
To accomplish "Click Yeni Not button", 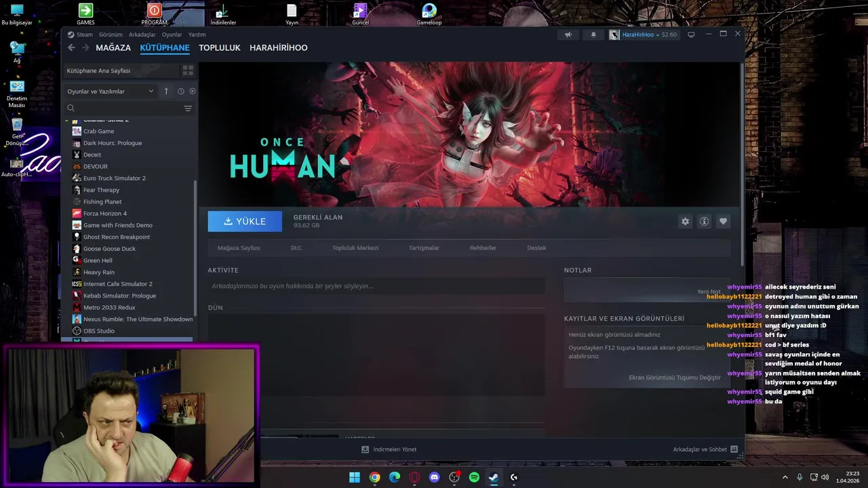I will point(709,291).
